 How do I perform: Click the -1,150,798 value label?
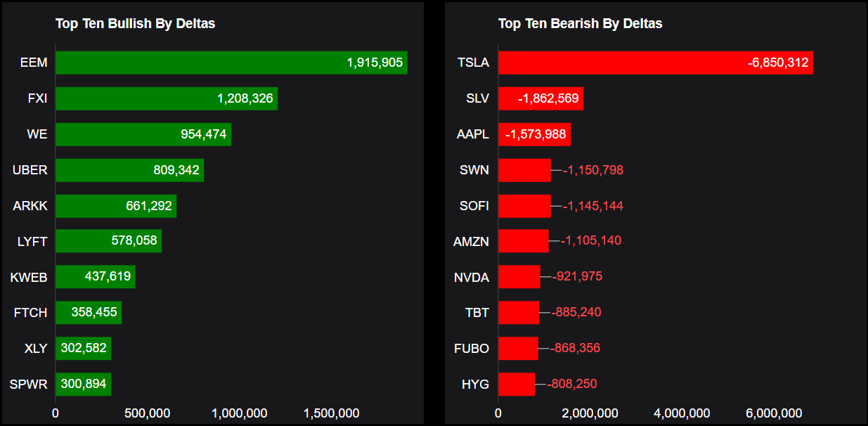coord(593,170)
